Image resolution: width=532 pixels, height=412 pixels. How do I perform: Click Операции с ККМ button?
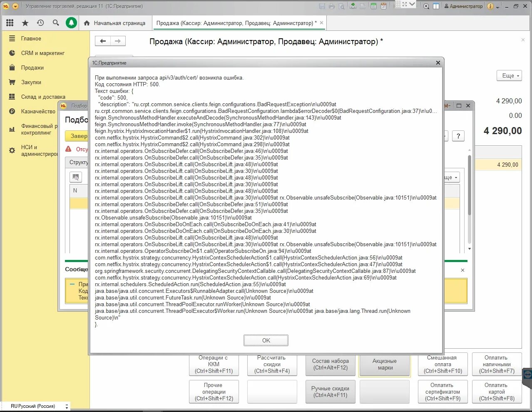[214, 364]
